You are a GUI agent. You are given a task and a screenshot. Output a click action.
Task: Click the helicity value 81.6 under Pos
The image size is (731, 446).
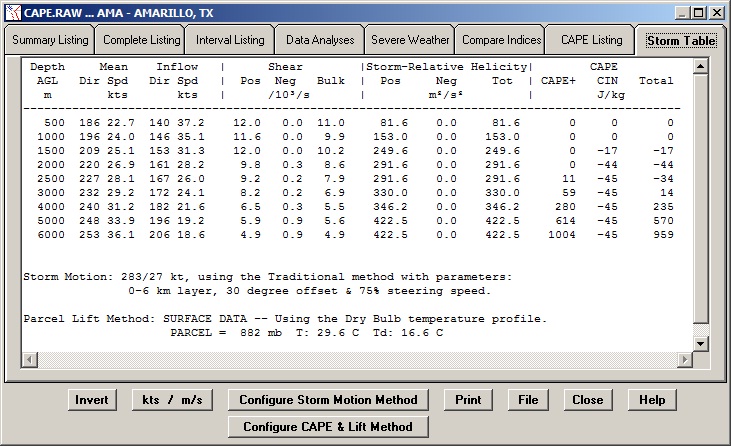click(x=394, y=123)
